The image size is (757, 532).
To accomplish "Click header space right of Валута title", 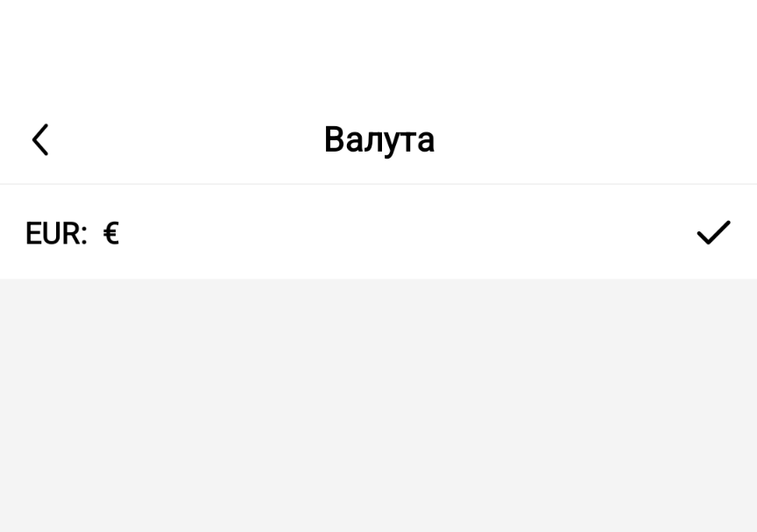I will click(x=596, y=139).
